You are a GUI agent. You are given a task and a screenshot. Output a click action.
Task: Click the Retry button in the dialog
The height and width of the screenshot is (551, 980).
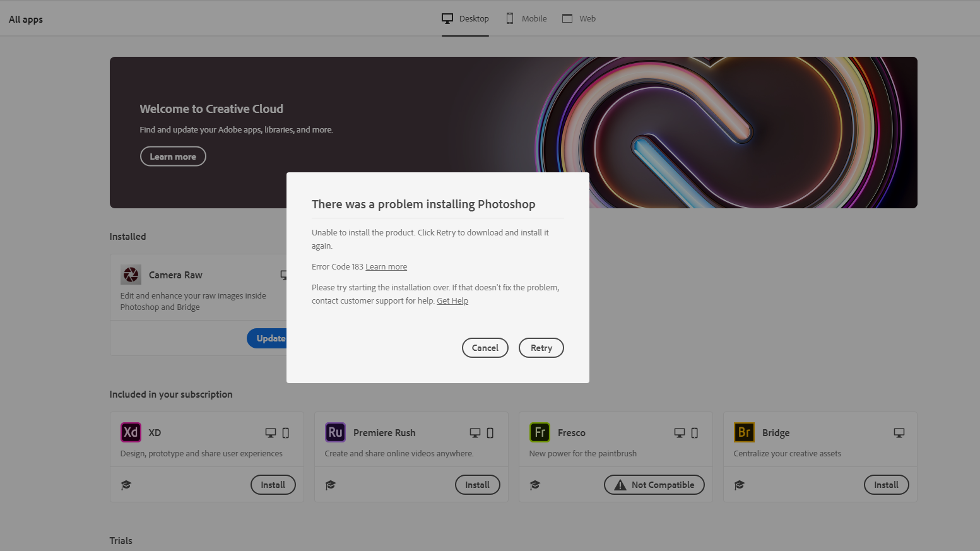(x=541, y=348)
